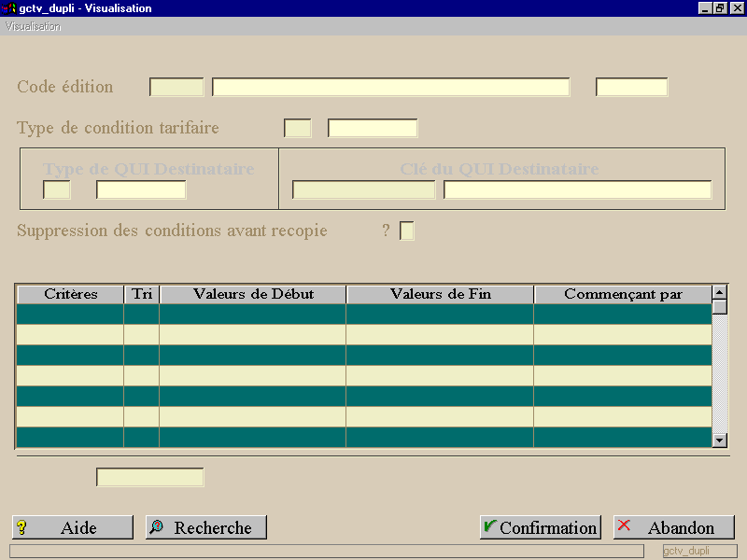
Task: Click the Aide question mark icon
Action: coord(21,527)
